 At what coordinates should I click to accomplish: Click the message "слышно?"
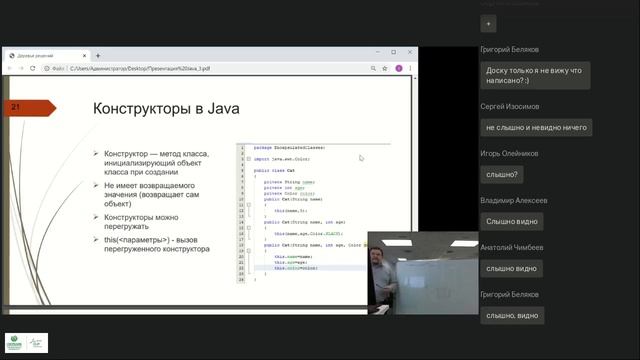[502, 174]
